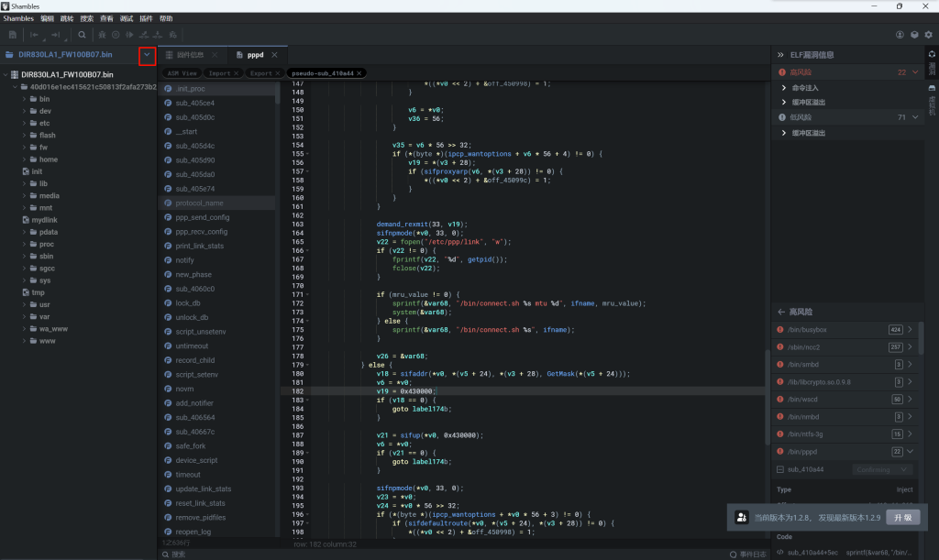Open the settings gear icon

(929, 35)
